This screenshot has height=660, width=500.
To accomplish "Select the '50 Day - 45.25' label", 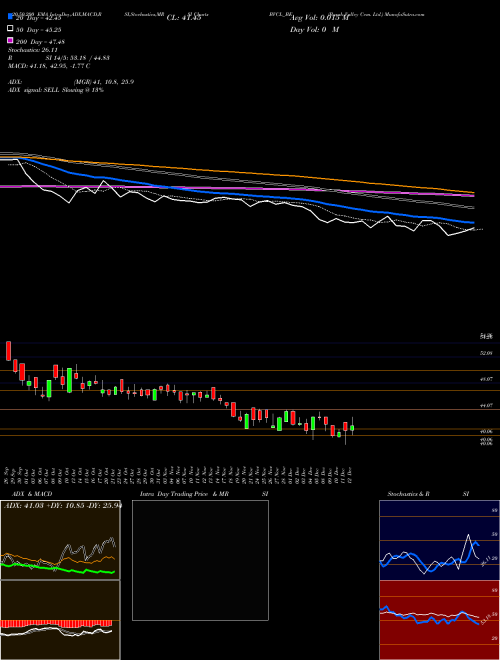I will (x=38, y=30).
